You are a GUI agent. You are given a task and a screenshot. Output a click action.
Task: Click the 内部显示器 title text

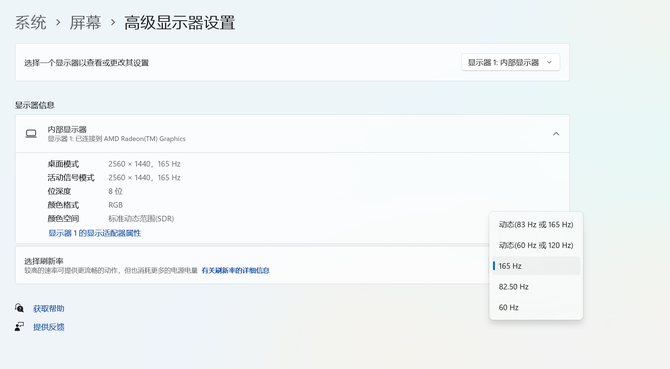pyautogui.click(x=67, y=129)
